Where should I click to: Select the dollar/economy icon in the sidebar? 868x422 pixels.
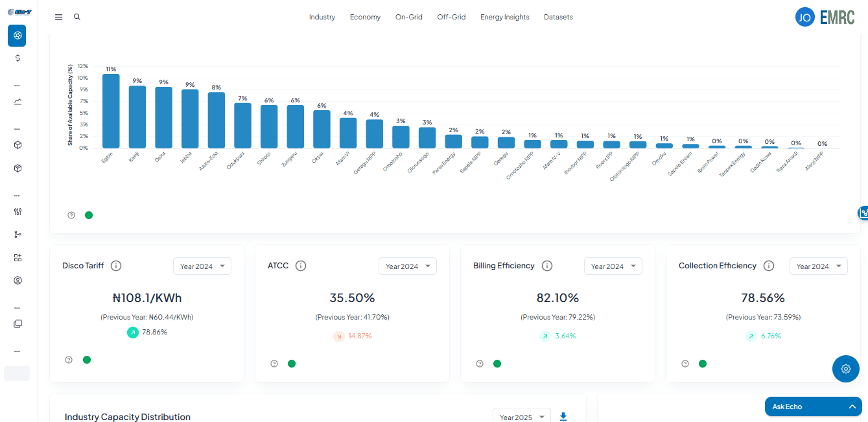18,58
